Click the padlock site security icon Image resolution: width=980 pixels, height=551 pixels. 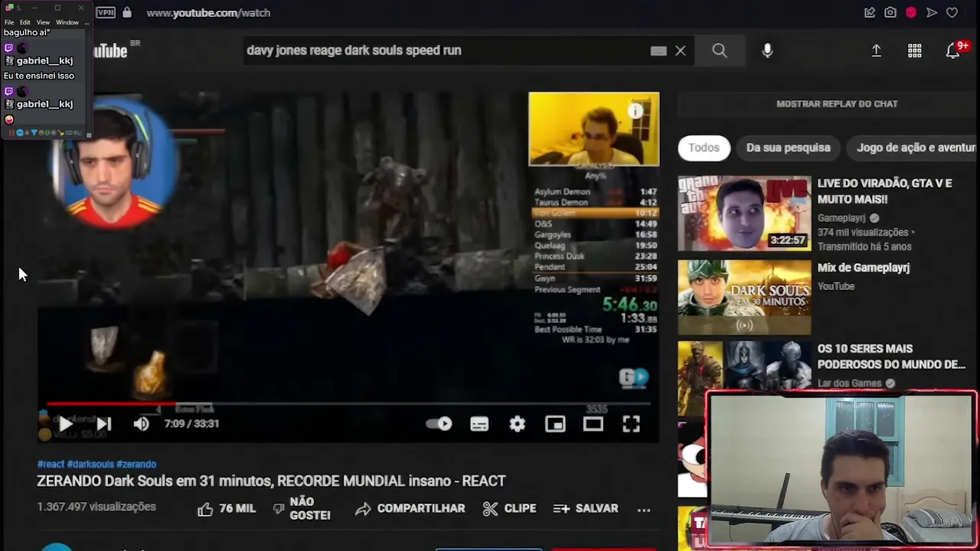127,12
